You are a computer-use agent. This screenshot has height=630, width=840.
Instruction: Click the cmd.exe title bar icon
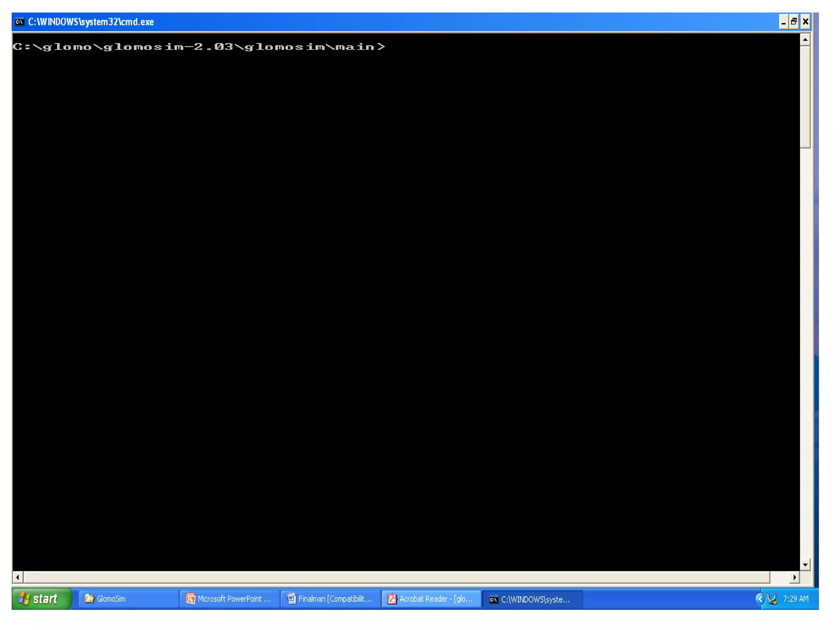pyautogui.click(x=19, y=22)
